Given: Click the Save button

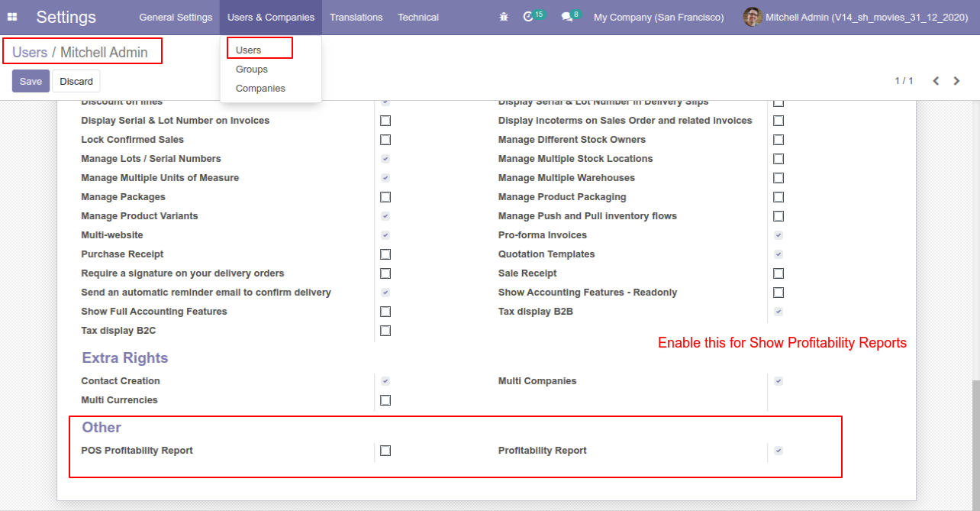Looking at the screenshot, I should [x=31, y=81].
